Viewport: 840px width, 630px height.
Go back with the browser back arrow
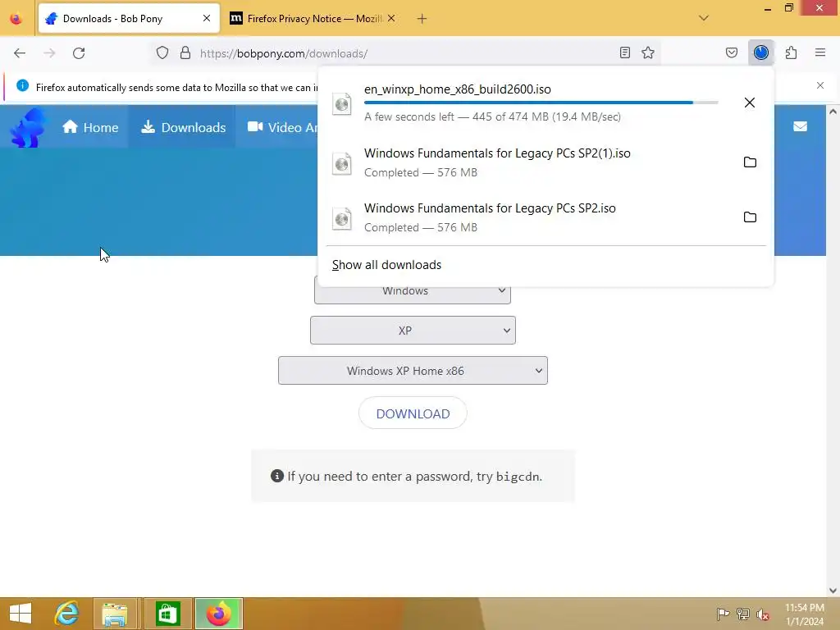pos(20,53)
